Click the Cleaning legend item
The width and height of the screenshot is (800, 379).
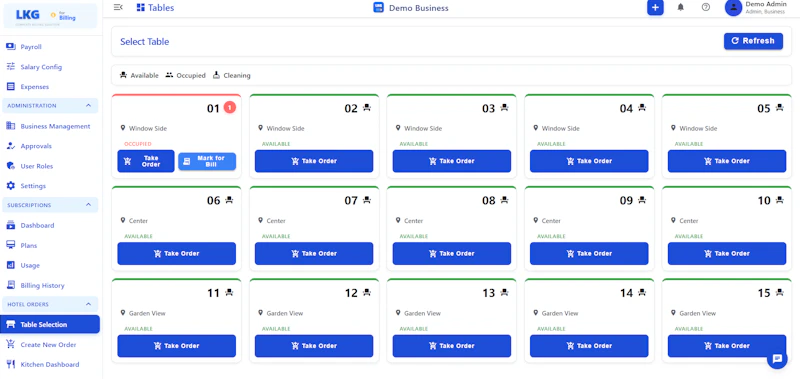click(x=232, y=75)
